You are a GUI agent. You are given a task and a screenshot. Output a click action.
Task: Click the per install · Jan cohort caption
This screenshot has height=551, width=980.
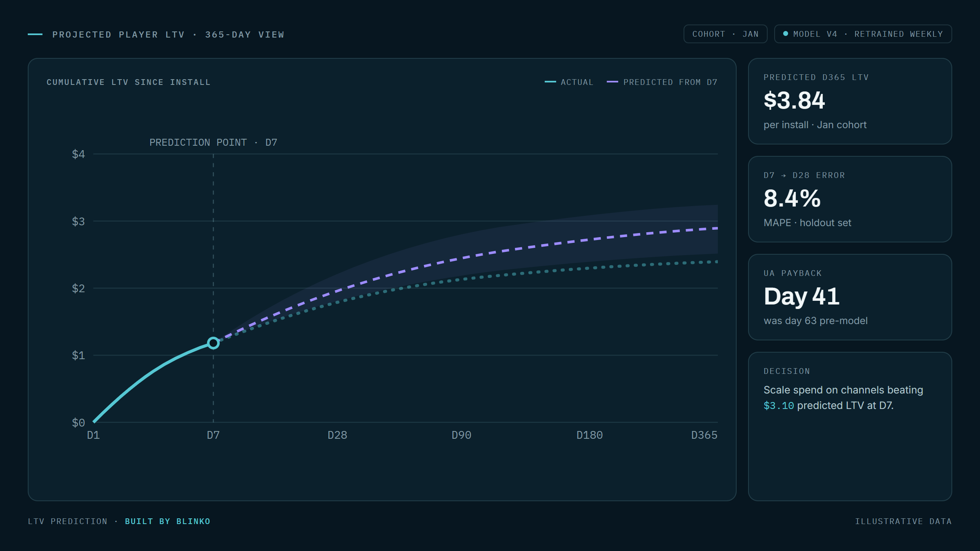point(815,125)
